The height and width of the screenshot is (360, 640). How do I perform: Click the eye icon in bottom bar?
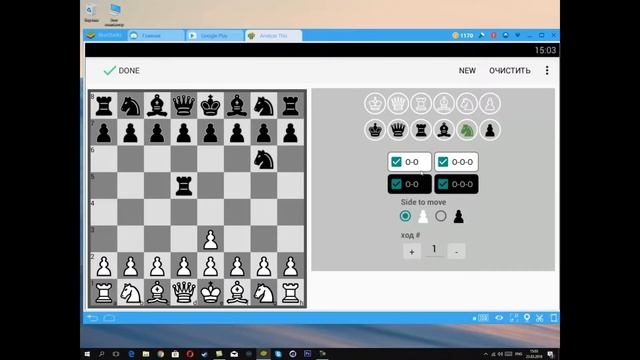point(499,318)
